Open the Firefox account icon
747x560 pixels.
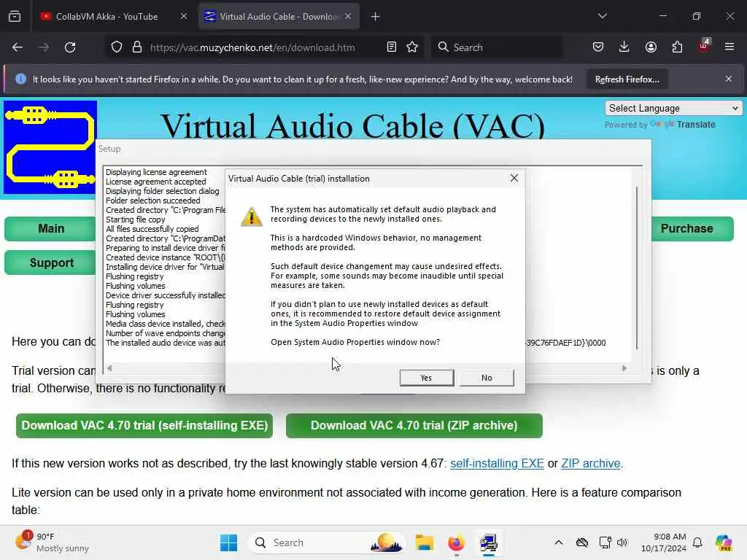[651, 47]
